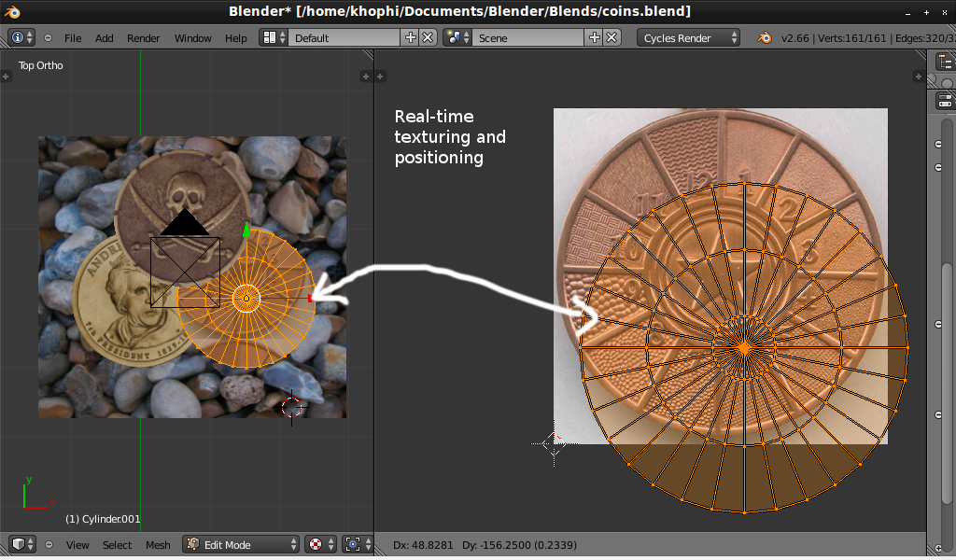Open the 3D View editor type selector

pyautogui.click(x=21, y=544)
